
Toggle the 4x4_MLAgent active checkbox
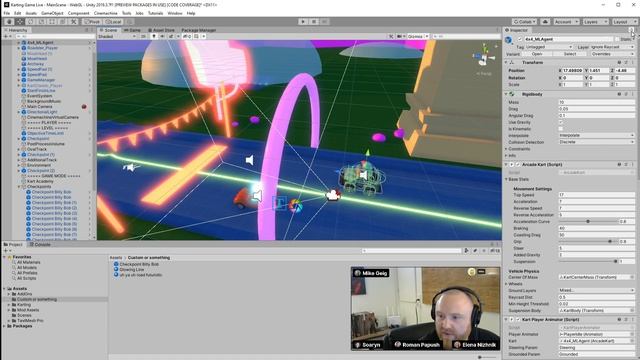pos(520,39)
